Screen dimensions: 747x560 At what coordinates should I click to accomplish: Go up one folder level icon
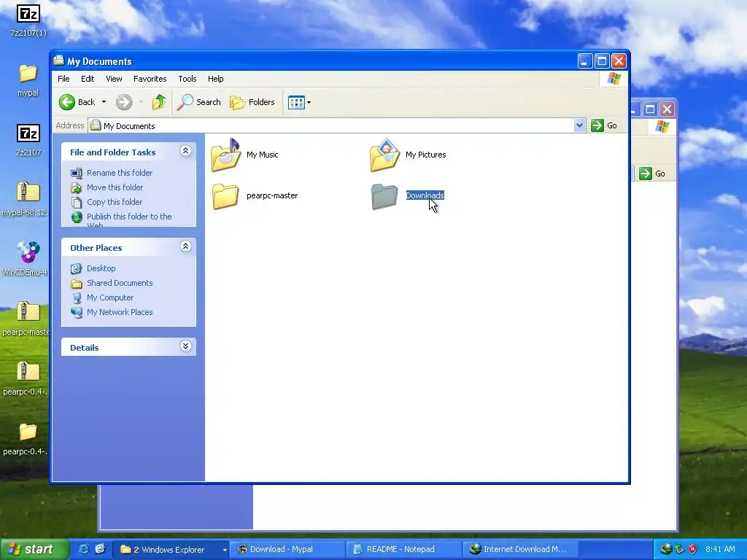(x=158, y=102)
